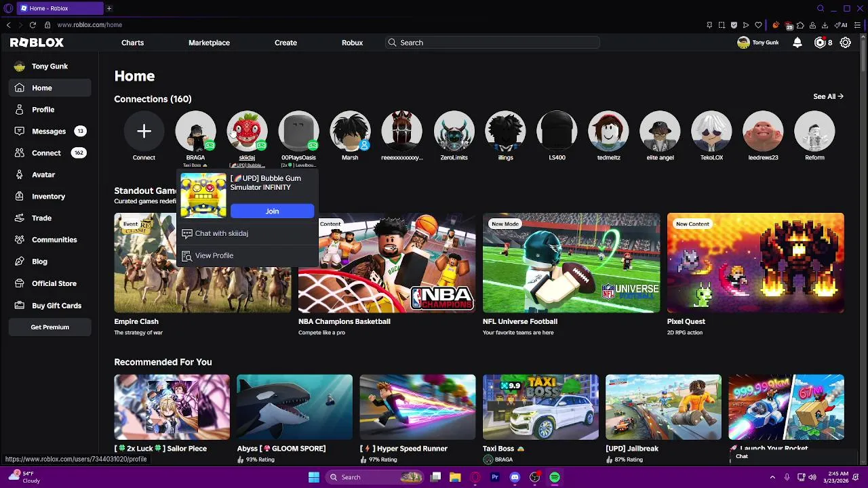868x488 pixels.
Task: Open the browser downloads icon
Action: (x=825, y=25)
